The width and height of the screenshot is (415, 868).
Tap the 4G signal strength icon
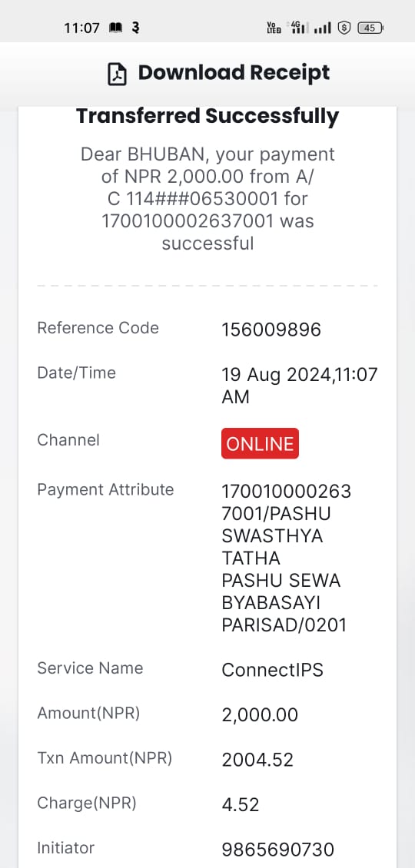pyautogui.click(x=298, y=28)
